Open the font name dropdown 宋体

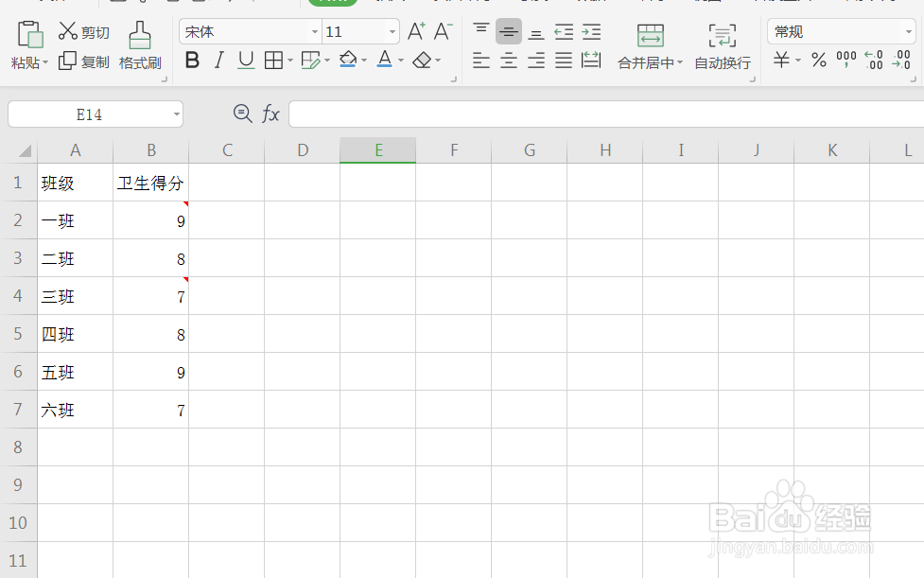[315, 32]
